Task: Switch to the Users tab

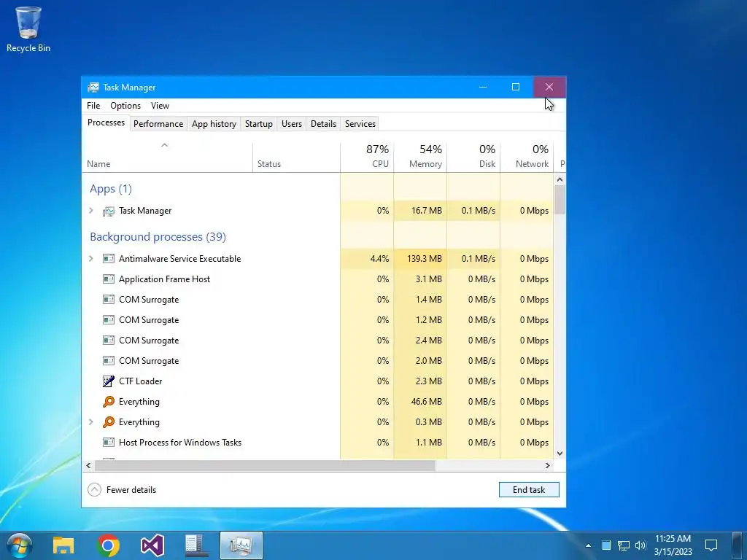Action: click(x=292, y=124)
